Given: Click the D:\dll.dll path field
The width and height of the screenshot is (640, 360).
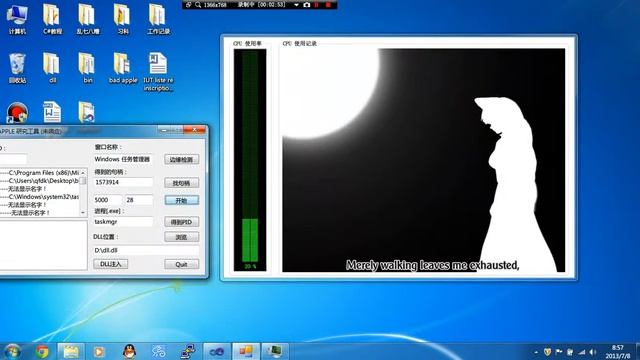Looking at the screenshot, I should coord(146,250).
